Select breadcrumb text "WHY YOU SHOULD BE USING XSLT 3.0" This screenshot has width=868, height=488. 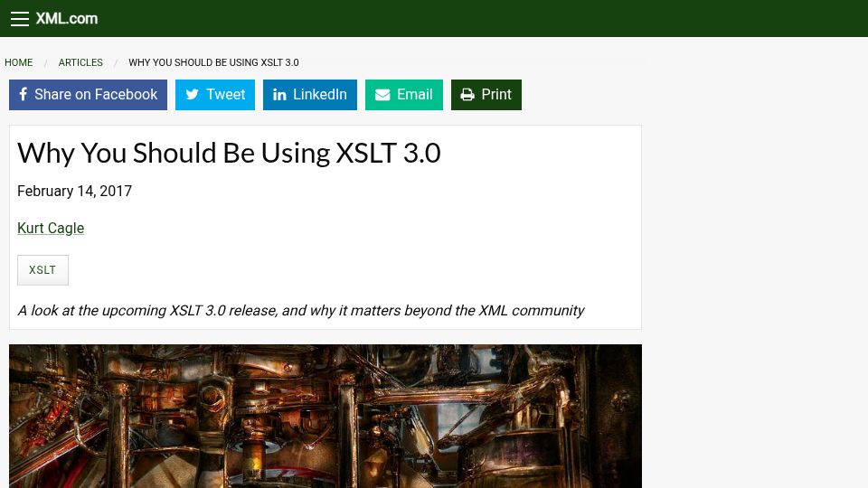(213, 62)
